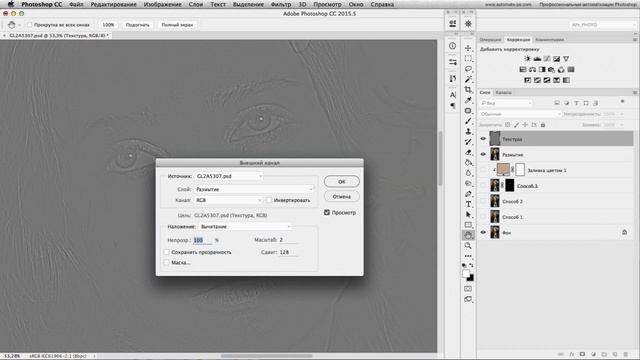Select the Clone Stamp tool
The width and height of the screenshot is (640, 360).
coord(468,131)
